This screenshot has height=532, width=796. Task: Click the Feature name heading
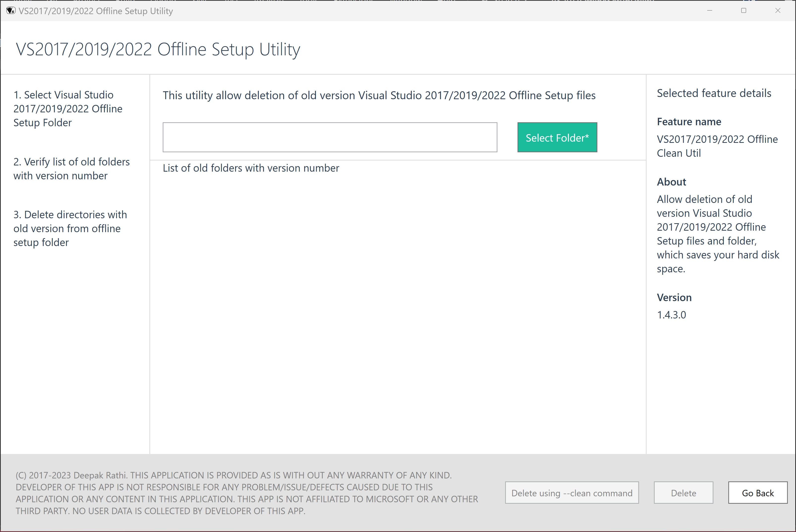(689, 122)
